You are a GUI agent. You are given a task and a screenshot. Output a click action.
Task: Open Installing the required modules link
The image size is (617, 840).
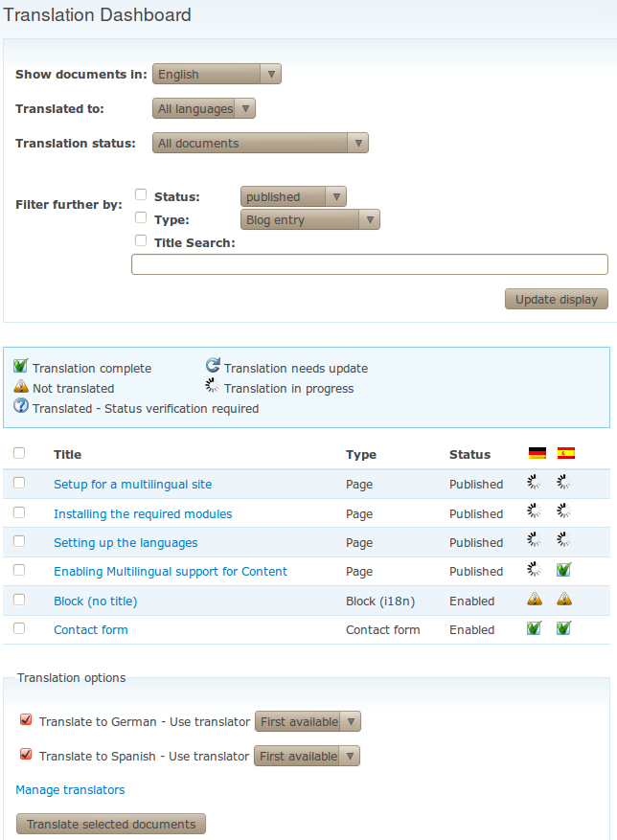[143, 513]
